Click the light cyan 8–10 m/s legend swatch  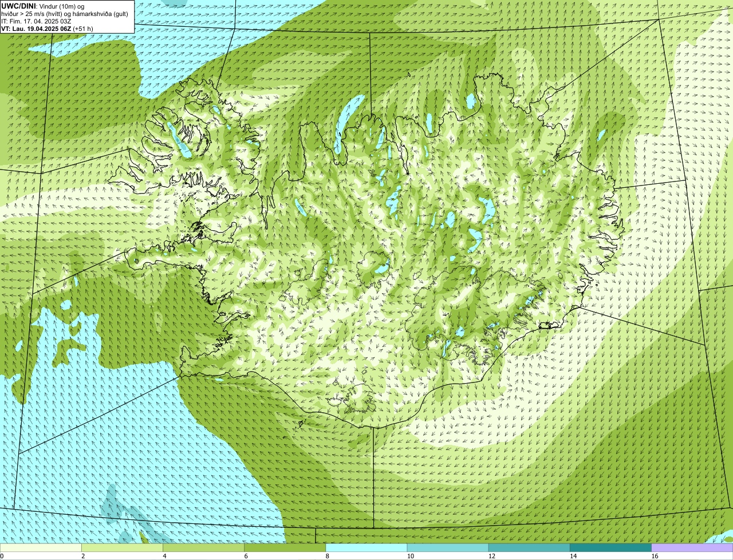pyautogui.click(x=366, y=548)
